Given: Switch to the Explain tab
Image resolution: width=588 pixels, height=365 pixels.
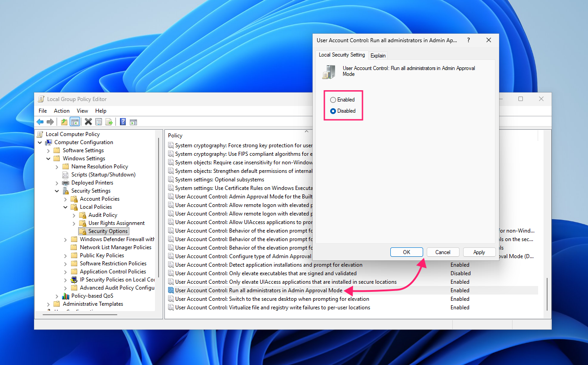Looking at the screenshot, I should point(378,56).
